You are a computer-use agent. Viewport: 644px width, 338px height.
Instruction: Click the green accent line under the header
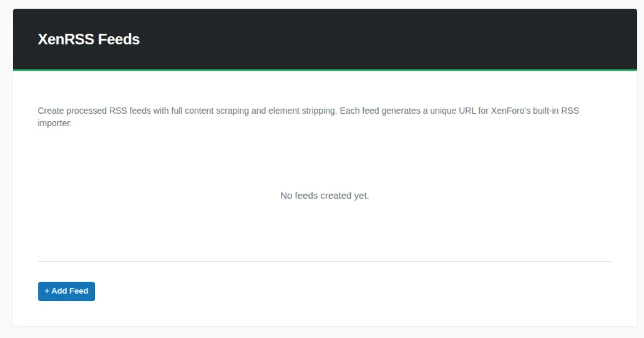click(x=324, y=70)
